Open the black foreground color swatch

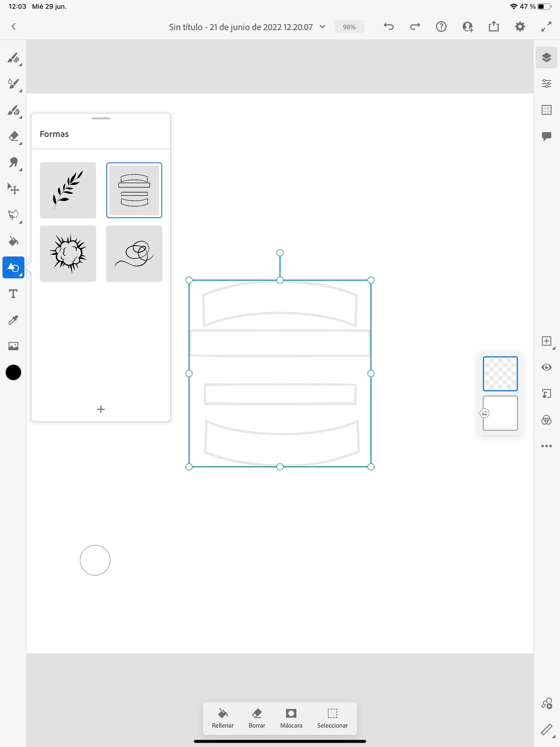[13, 372]
